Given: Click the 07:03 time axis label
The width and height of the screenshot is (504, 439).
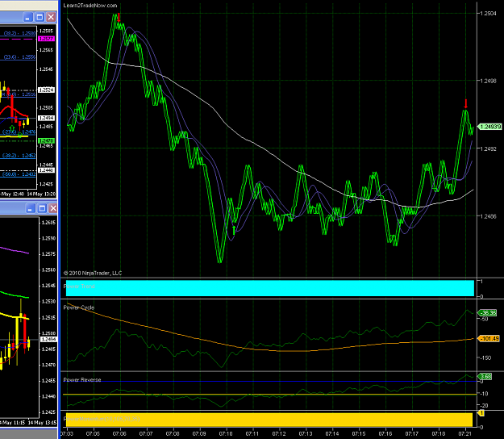Looking at the screenshot, I should 67,434.
